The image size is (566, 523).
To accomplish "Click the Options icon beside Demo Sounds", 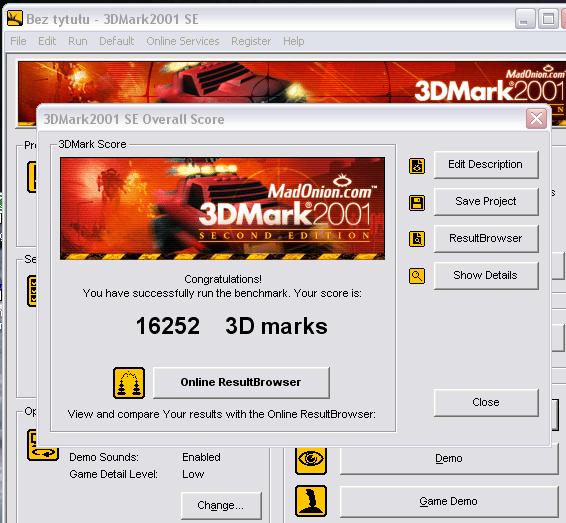I will [43, 445].
